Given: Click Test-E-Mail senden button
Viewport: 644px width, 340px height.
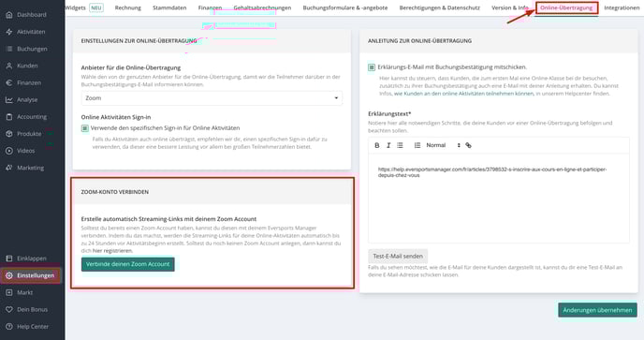Looking at the screenshot, I should click(x=398, y=256).
